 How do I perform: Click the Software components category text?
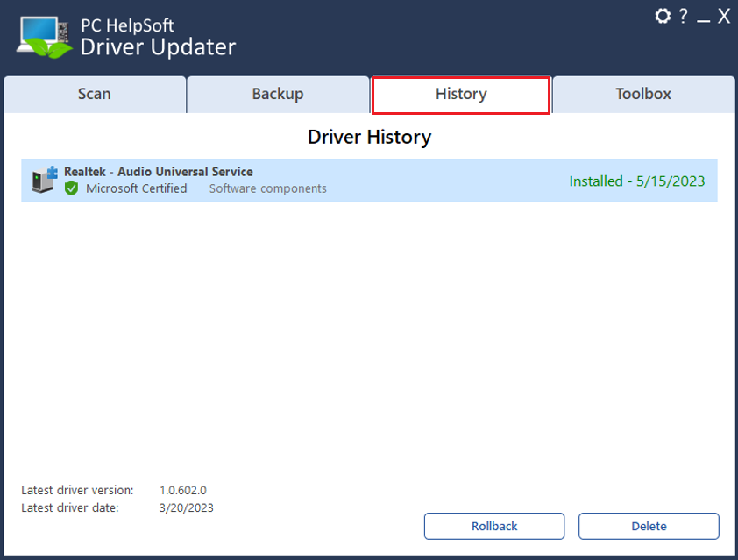click(268, 188)
